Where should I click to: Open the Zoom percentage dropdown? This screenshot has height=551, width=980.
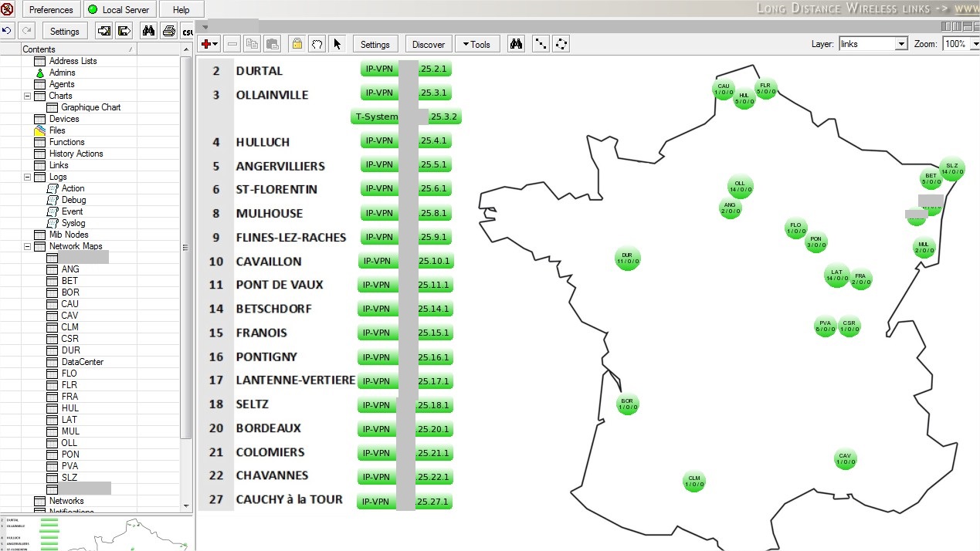(961, 44)
